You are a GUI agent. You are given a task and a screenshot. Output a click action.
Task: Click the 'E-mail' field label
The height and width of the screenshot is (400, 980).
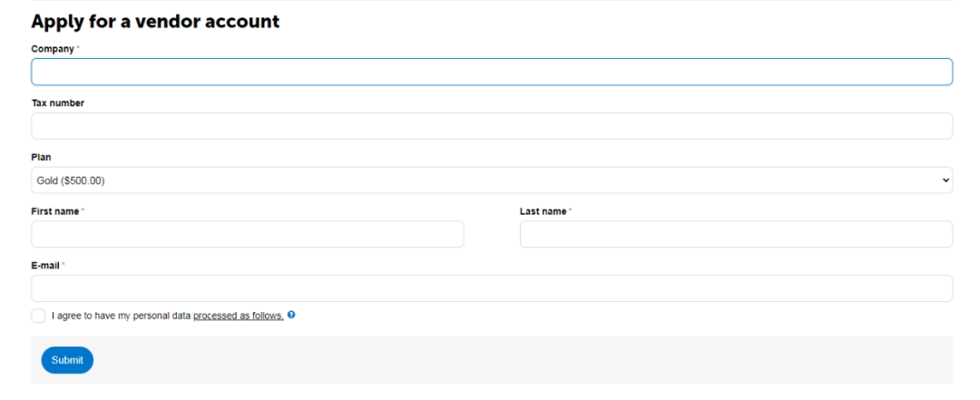45,265
